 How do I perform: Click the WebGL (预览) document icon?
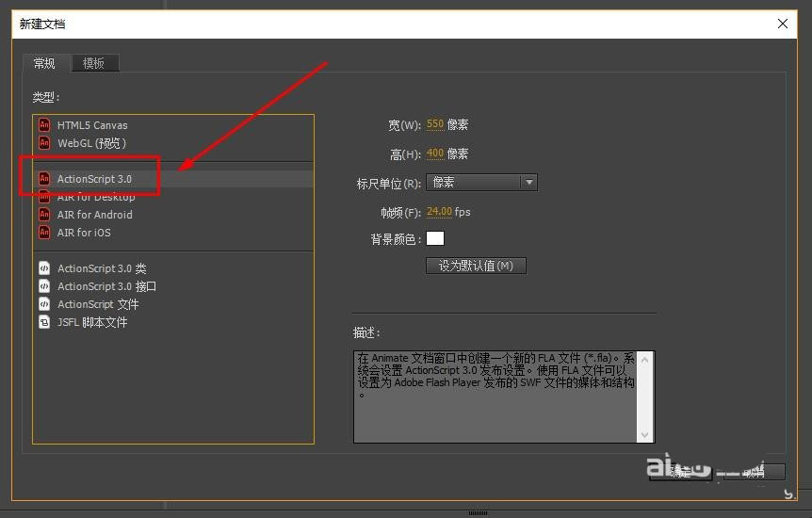[x=44, y=142]
